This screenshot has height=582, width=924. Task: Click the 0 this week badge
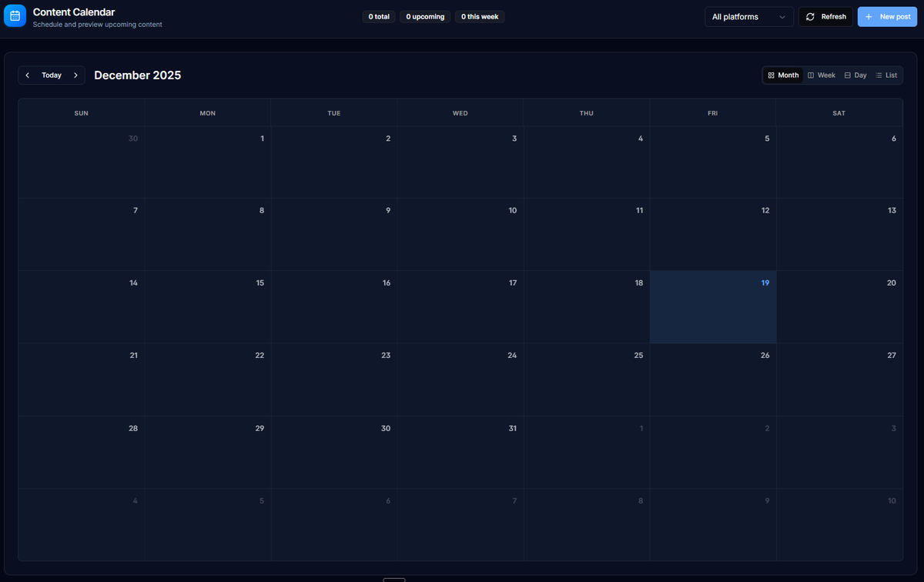(480, 17)
